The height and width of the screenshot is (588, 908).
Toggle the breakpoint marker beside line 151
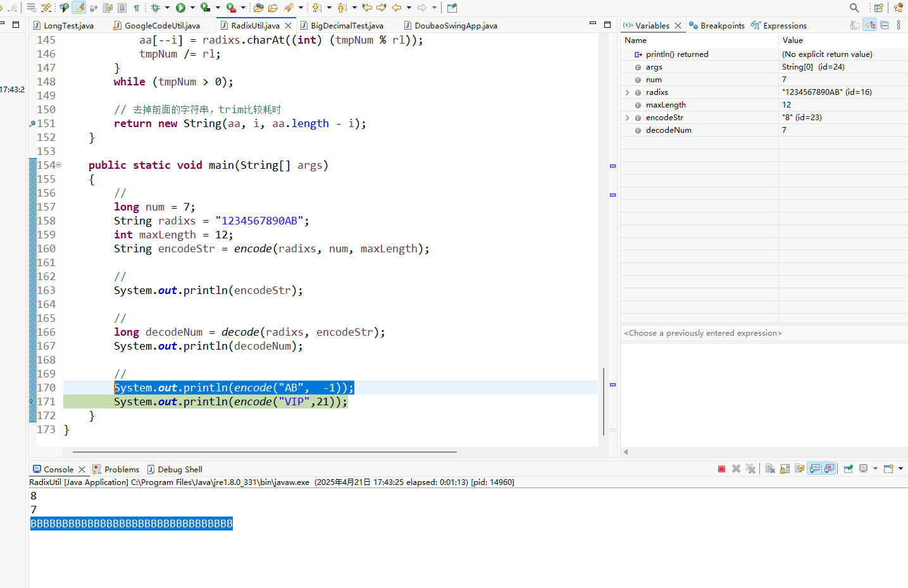(x=32, y=123)
